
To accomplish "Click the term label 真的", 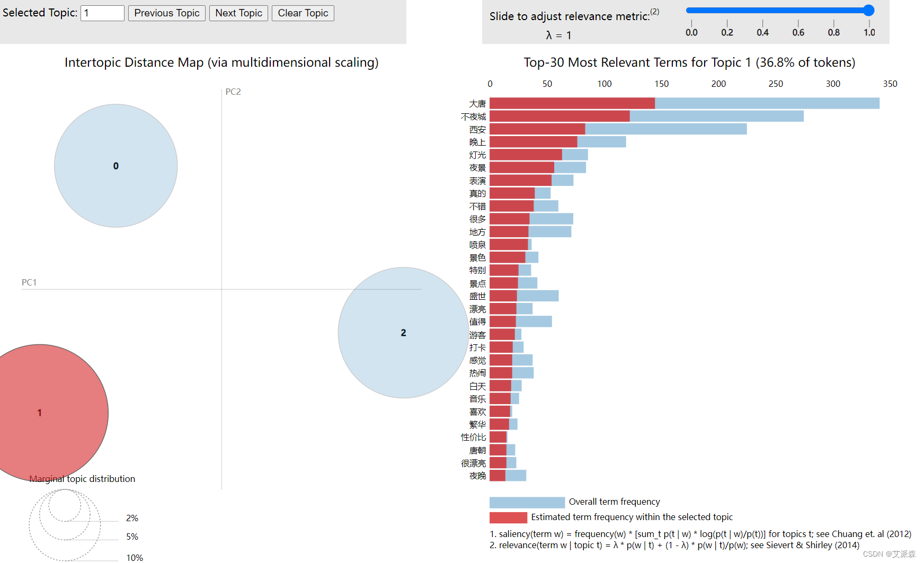I will [x=477, y=193].
